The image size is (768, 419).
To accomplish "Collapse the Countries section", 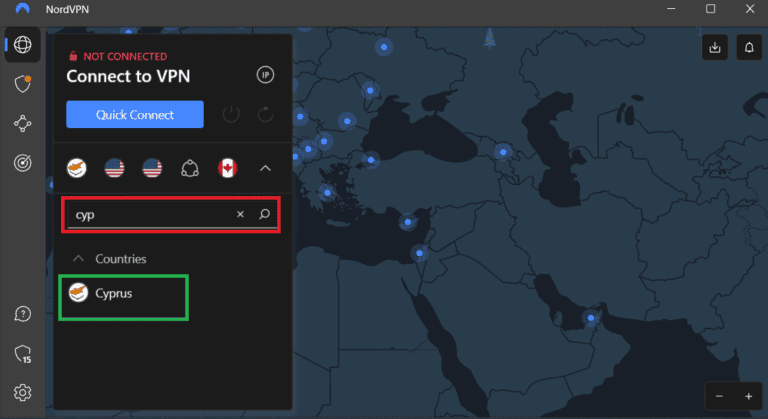I will (76, 259).
